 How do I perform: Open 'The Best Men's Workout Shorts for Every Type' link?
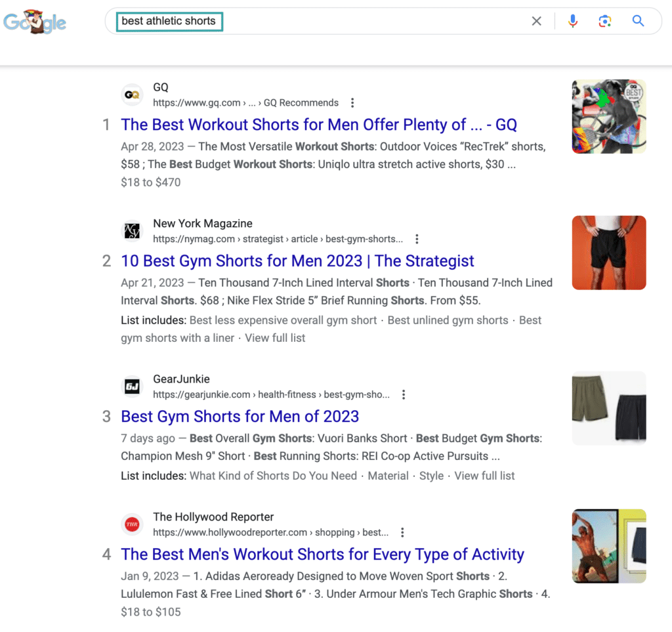[322, 555]
